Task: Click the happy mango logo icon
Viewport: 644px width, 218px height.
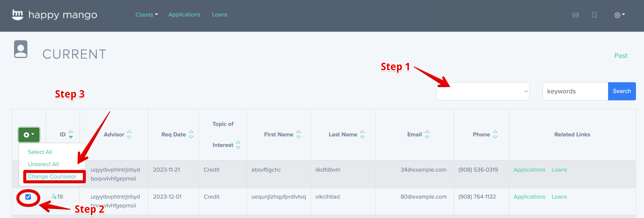Action: click(x=18, y=15)
